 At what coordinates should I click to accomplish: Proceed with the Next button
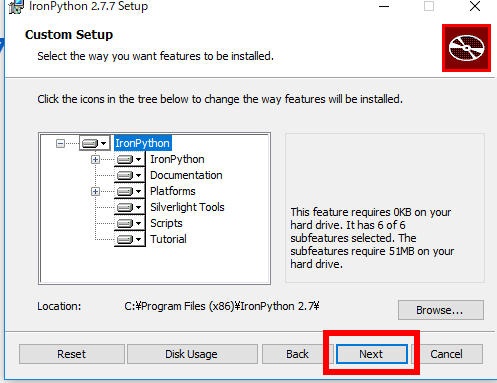coord(372,354)
